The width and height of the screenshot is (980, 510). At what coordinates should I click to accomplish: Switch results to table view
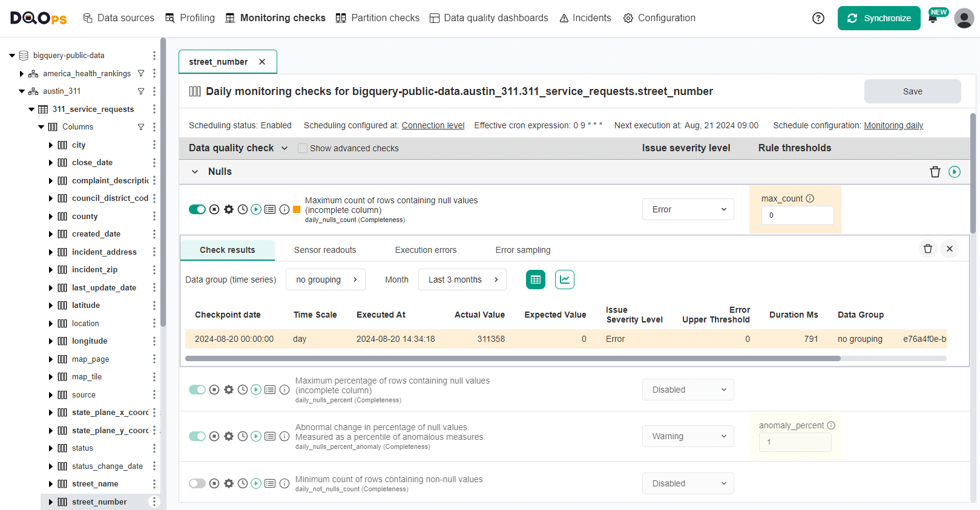pyautogui.click(x=536, y=280)
